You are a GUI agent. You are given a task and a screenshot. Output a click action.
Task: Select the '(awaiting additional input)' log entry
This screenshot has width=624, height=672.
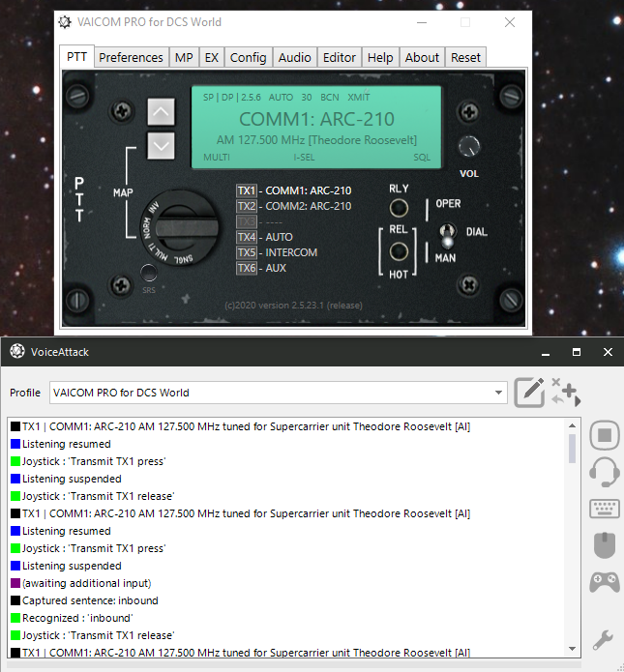pos(81,583)
